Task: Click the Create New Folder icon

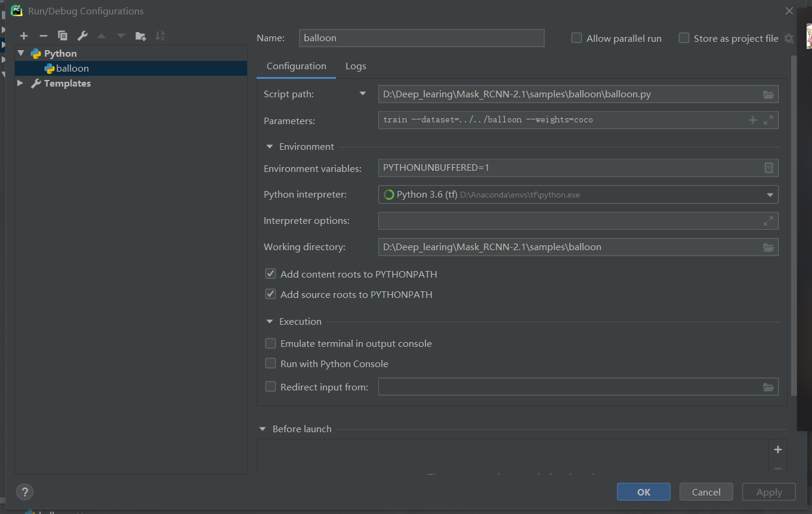Action: 141,36
